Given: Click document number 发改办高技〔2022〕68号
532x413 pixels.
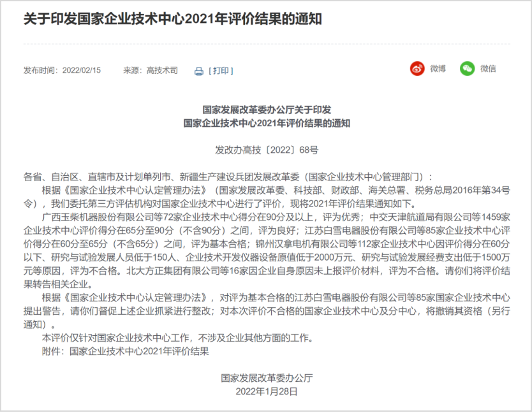Looking at the screenshot, I should point(267,150).
